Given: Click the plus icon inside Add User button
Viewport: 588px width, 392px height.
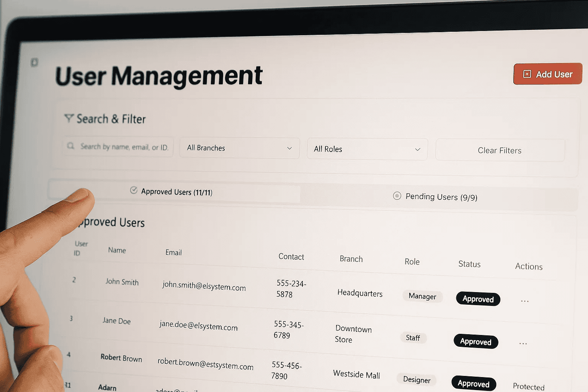Looking at the screenshot, I should [528, 73].
